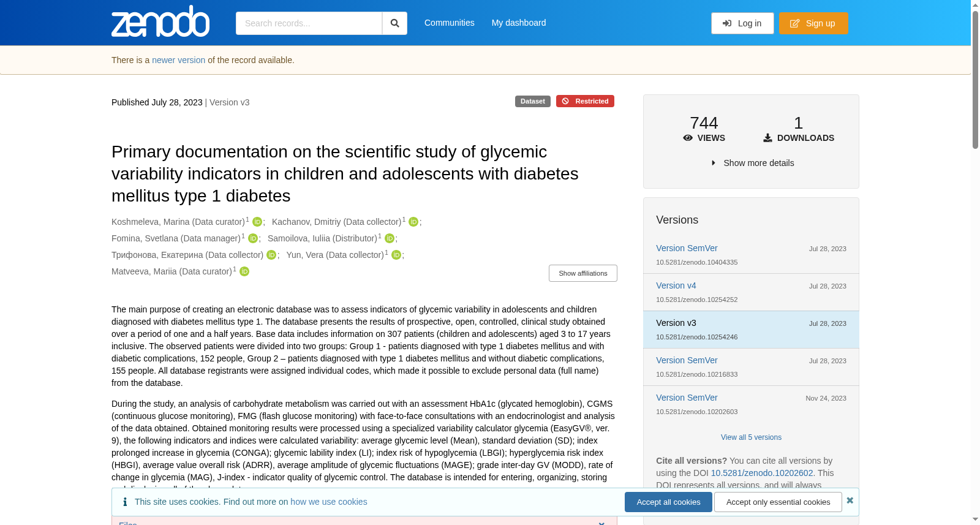The height and width of the screenshot is (525, 980).
Task: Open ORCID icon next to Kachanov, Dmitriy
Action: coord(413,222)
